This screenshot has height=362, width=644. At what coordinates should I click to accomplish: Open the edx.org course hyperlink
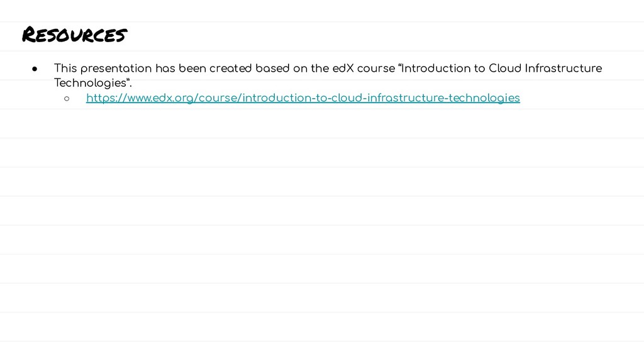[x=303, y=98]
